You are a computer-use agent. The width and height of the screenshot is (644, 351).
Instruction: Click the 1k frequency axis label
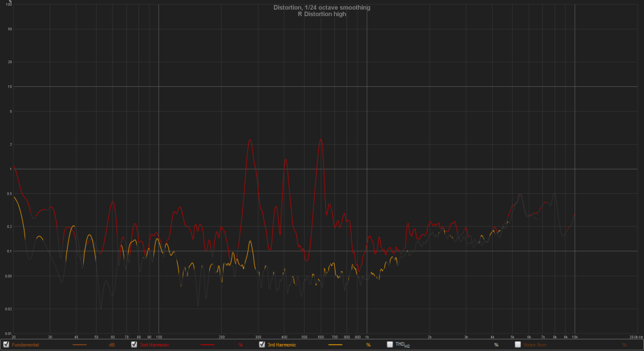pyautogui.click(x=367, y=337)
